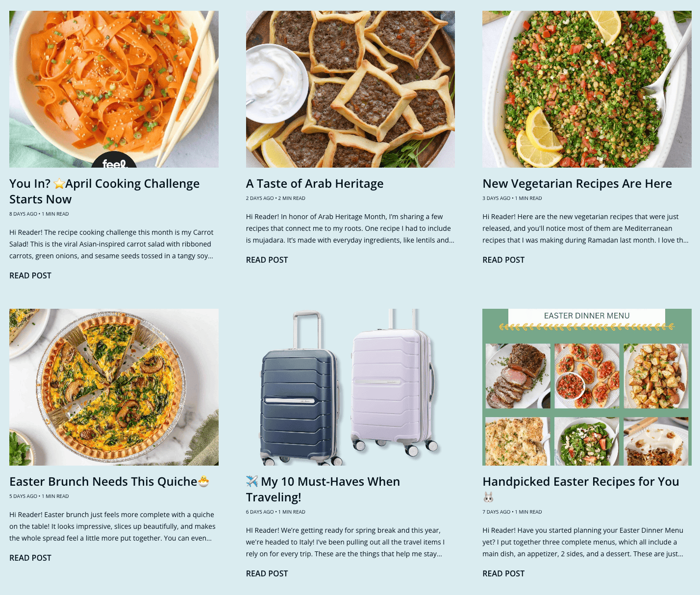Click READ POST under travel must-haves article
The height and width of the screenshot is (595, 700).
coord(267,573)
